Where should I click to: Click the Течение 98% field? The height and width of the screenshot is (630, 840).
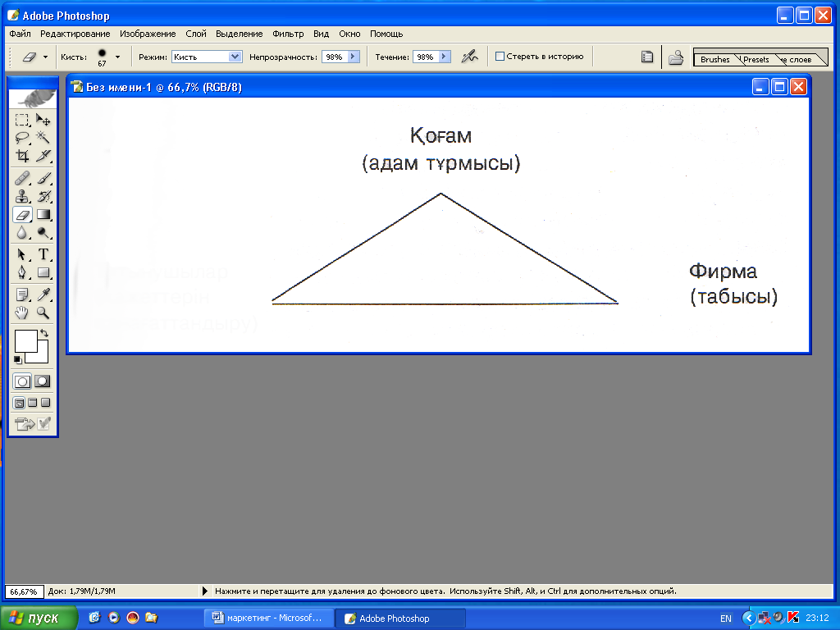(426, 57)
